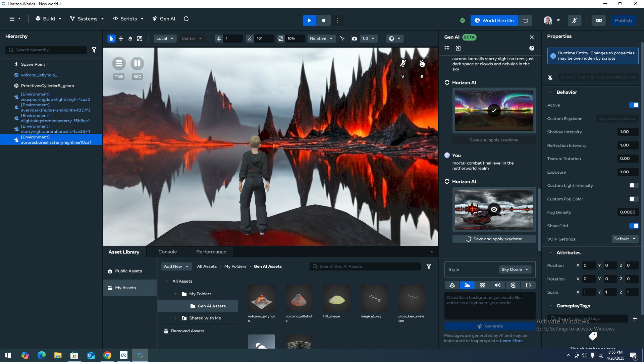644x362 pixels.
Task: Switch to the Console tab
Action: [167, 252]
